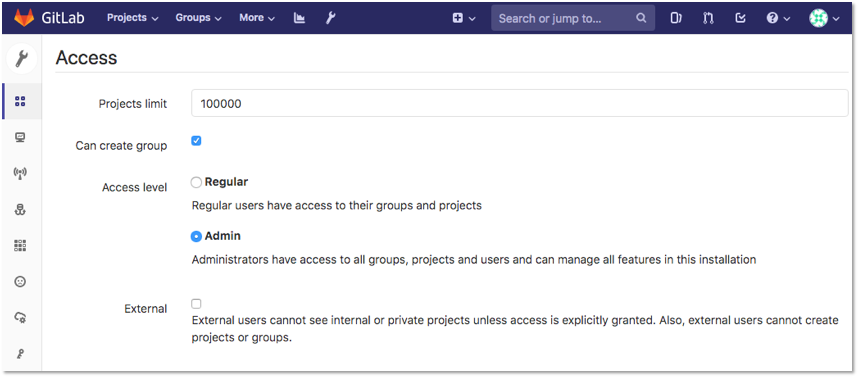Open the Applications grid icon in sidebar
859x378 pixels.
point(20,245)
